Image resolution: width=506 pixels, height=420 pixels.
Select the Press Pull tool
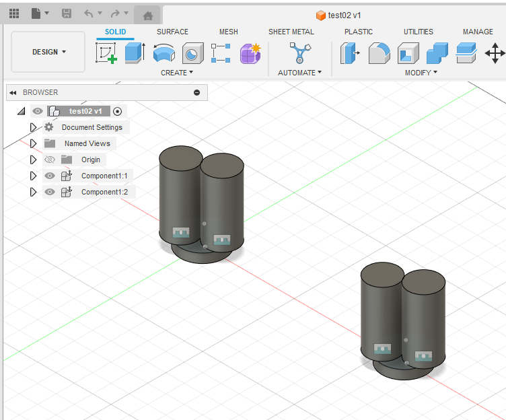pos(350,53)
